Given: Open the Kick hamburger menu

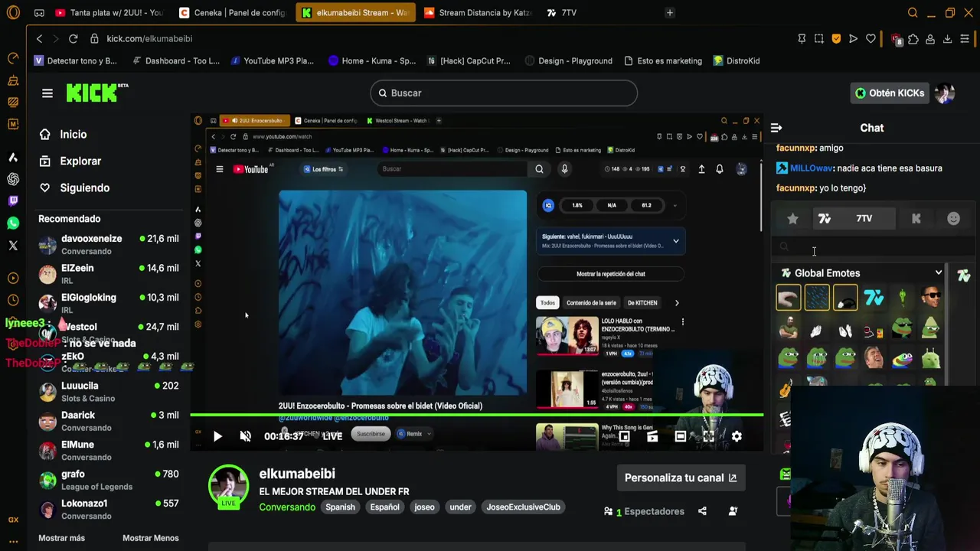Looking at the screenshot, I should coord(47,93).
